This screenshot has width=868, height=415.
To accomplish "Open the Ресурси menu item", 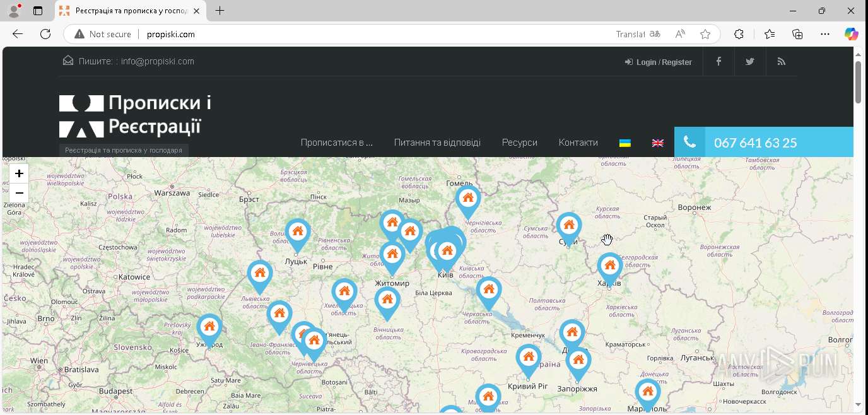I will (x=520, y=143).
